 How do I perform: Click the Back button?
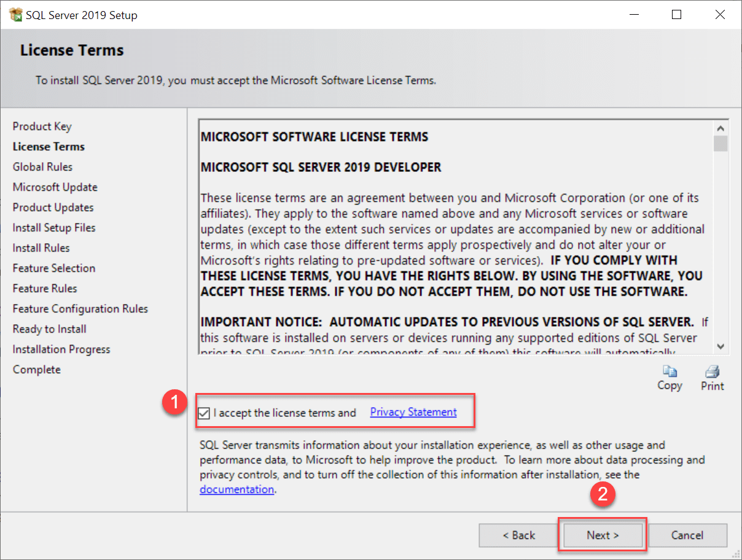[x=518, y=535]
